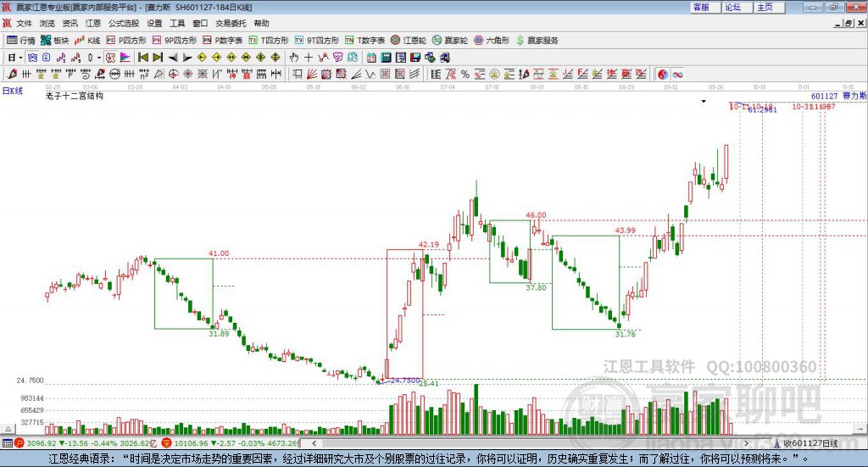Click scroll-up triangle at bottom left of volume
The height and width of the screenshot is (467, 868).
point(8,429)
